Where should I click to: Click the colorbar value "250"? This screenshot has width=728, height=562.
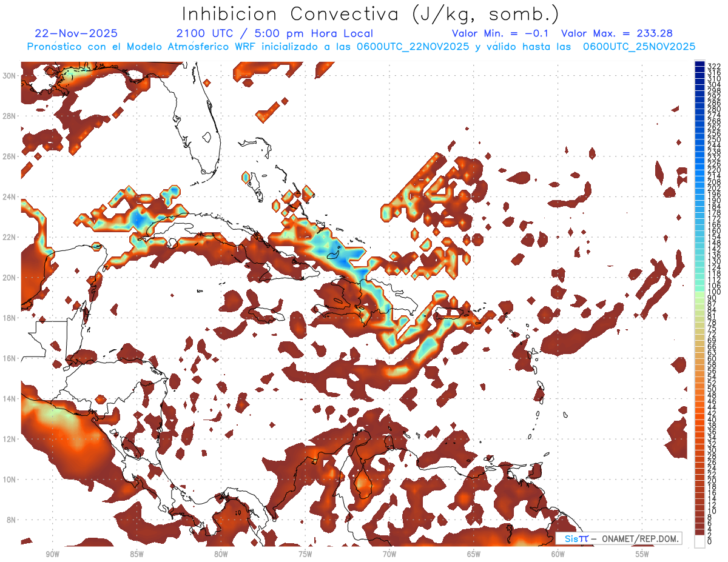pos(714,139)
